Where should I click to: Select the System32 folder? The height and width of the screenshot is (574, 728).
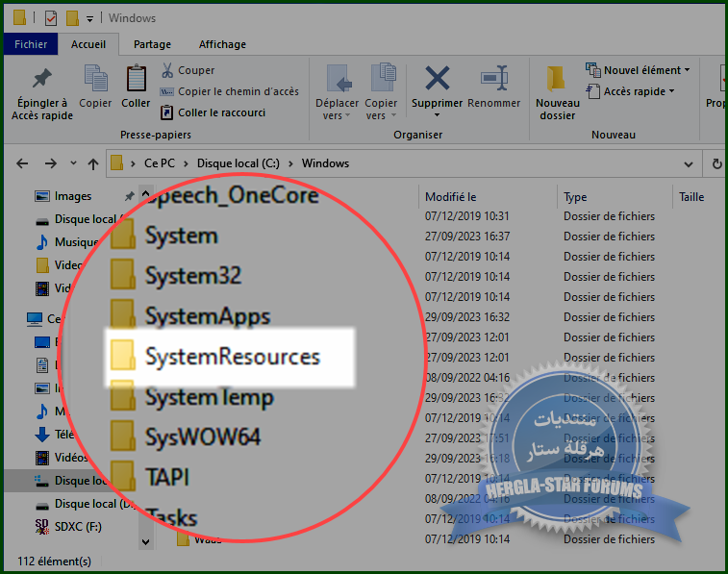[x=176, y=276]
